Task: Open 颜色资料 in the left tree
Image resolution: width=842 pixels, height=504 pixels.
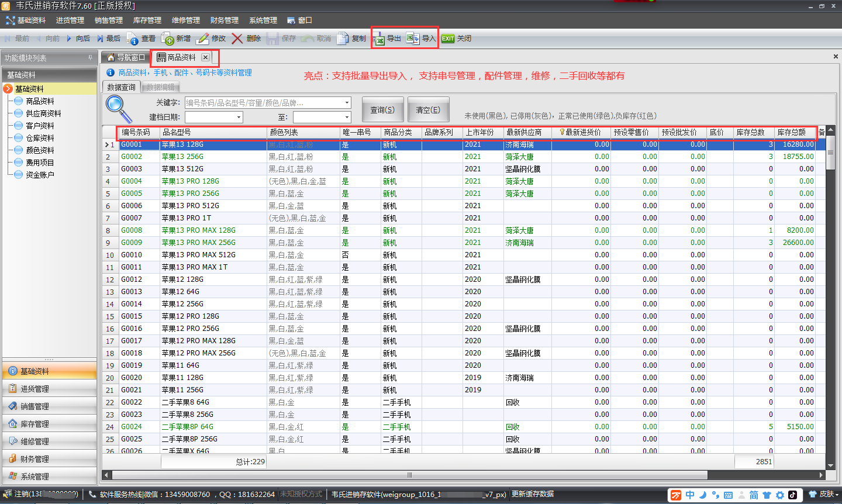Action: (x=40, y=150)
